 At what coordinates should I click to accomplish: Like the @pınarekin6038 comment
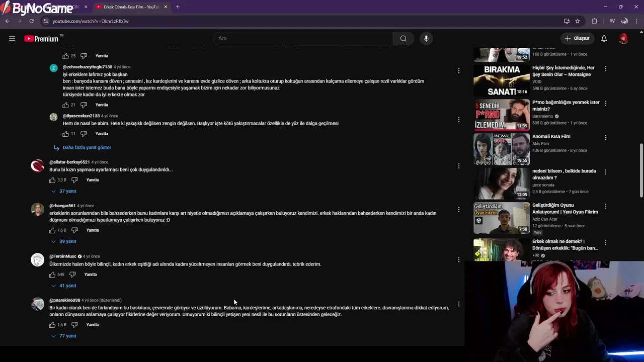coord(52,325)
